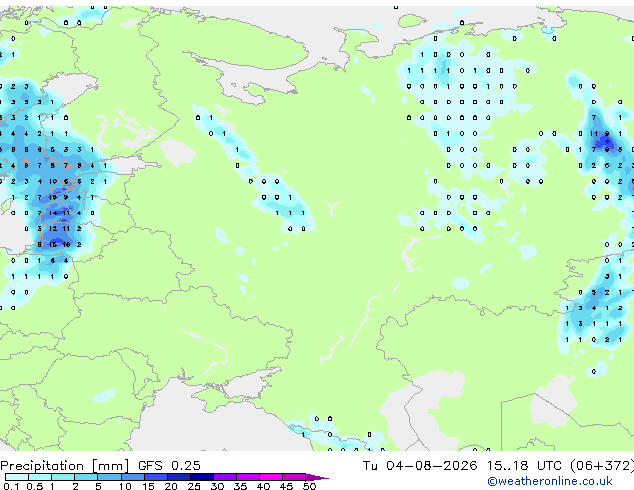Pick the 5–10 mm legend color segment
Viewport: 634px width, 490px height.
109,477
